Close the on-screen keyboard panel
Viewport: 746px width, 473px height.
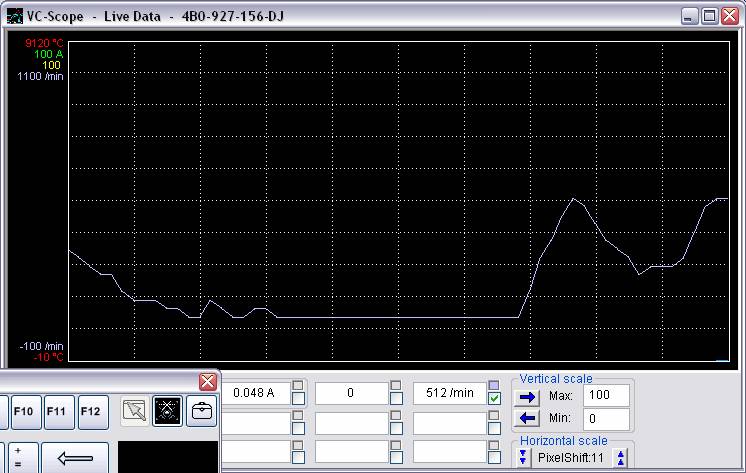pyautogui.click(x=208, y=382)
